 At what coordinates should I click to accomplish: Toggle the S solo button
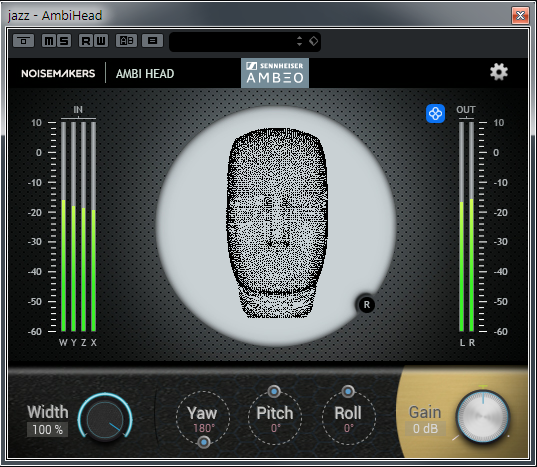tap(64, 41)
